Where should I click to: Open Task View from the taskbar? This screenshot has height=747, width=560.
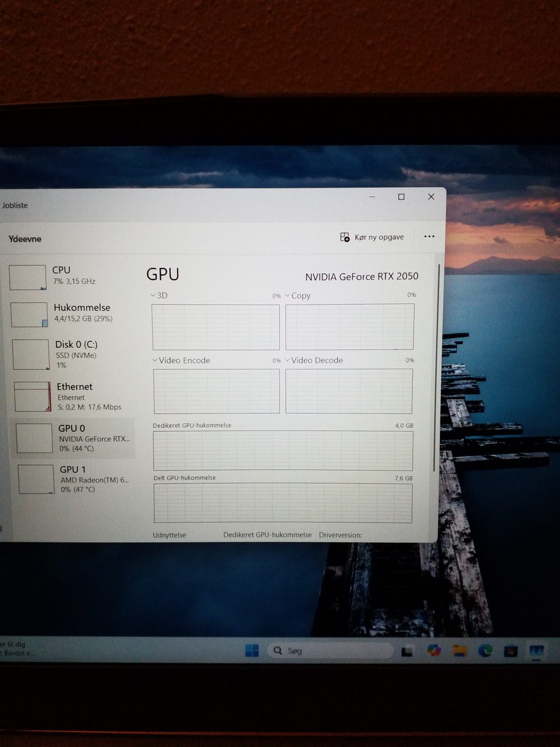pyautogui.click(x=407, y=651)
